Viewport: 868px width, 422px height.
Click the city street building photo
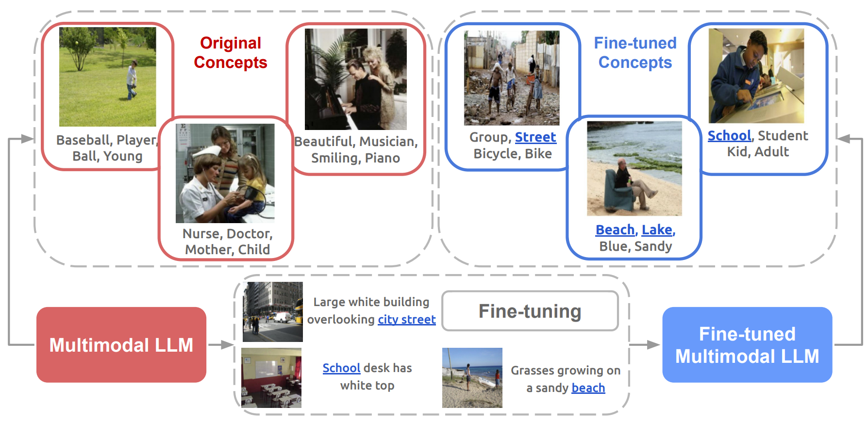coord(272,312)
